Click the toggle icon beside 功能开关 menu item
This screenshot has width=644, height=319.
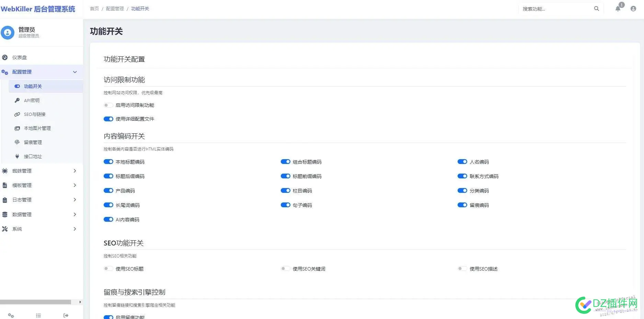pos(17,86)
